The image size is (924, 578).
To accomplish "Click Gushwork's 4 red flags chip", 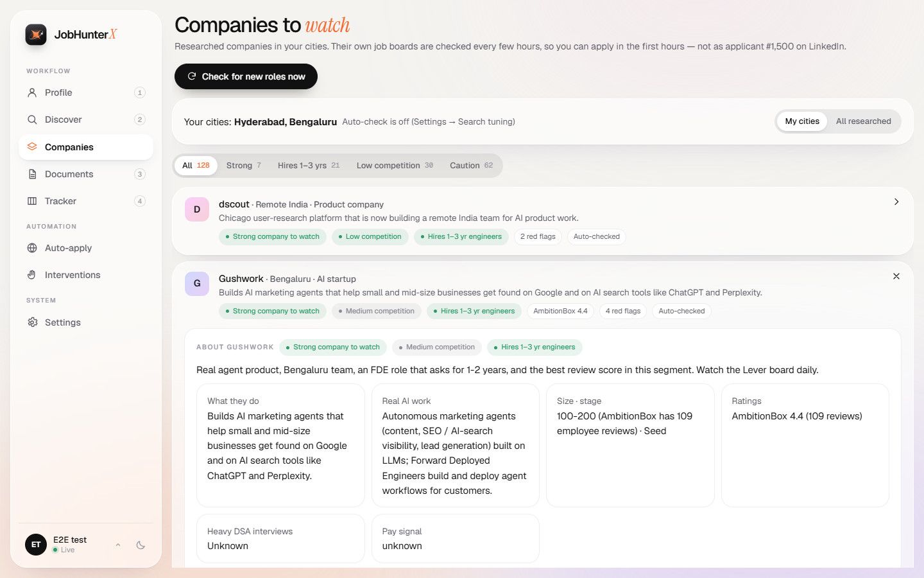I will coord(623,311).
